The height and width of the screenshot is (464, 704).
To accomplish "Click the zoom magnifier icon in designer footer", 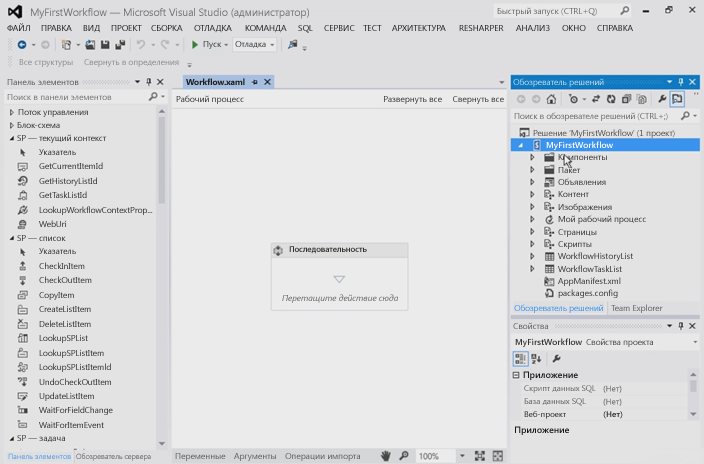I will click(404, 456).
